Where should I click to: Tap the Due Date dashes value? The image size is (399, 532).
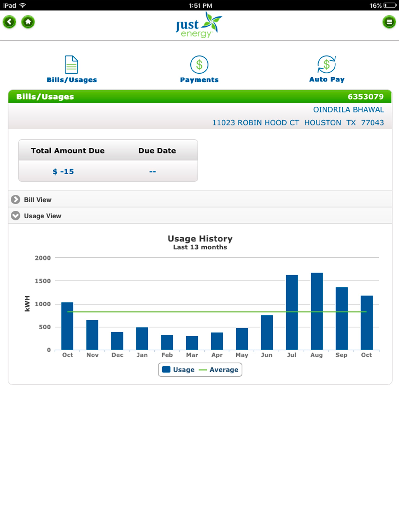[153, 172]
